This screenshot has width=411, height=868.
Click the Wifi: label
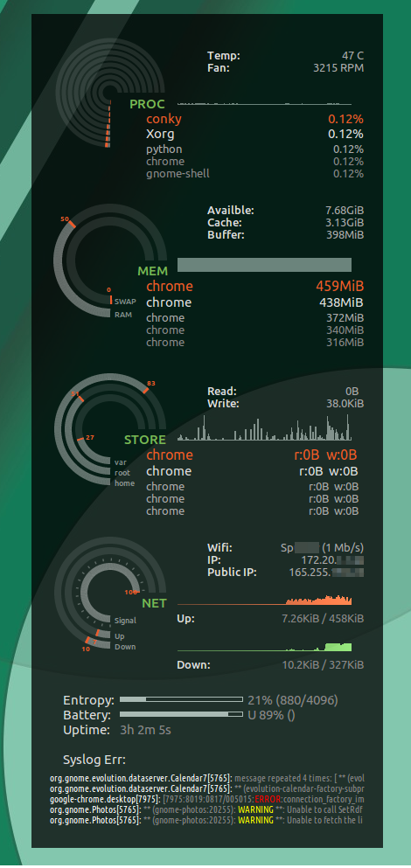coord(219,548)
